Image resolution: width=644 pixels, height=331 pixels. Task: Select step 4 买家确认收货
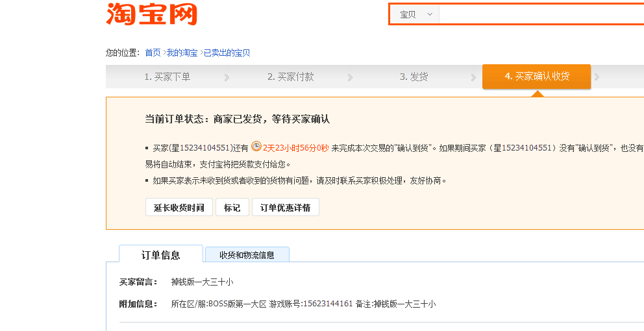tap(536, 77)
